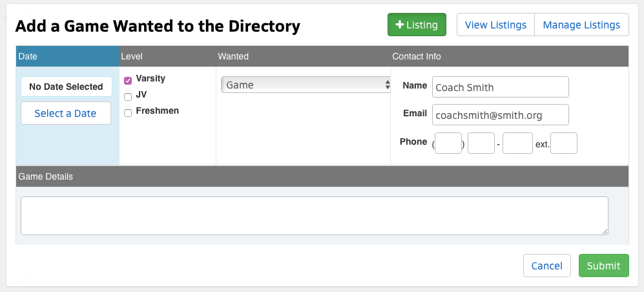
Task: Focus the Email input field
Action: tap(501, 115)
